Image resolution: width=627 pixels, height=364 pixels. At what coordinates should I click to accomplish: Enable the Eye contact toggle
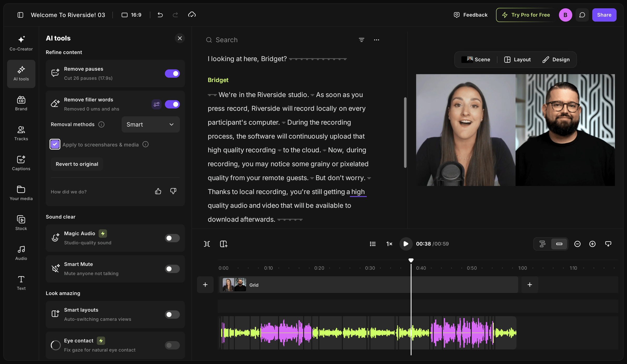click(172, 345)
